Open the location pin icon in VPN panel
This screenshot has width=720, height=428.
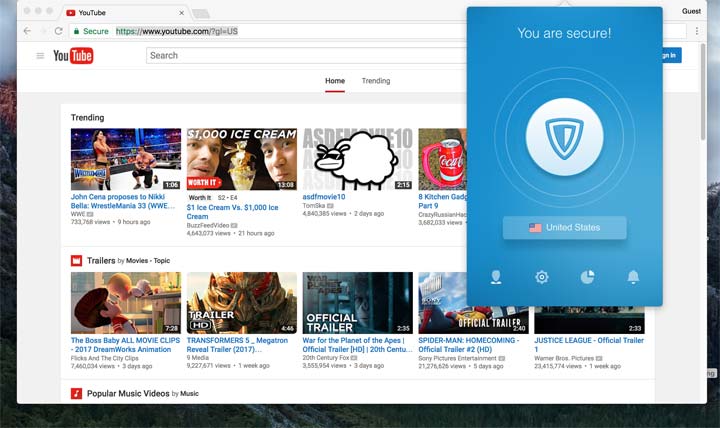496,277
